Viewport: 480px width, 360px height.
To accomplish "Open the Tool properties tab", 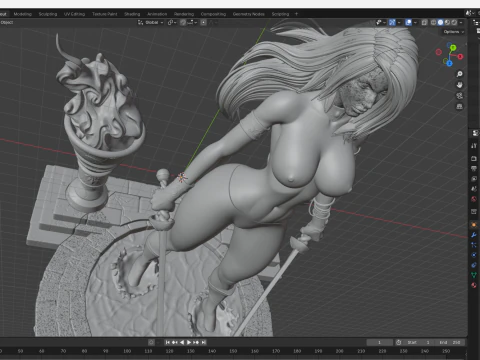I will coord(474,146).
